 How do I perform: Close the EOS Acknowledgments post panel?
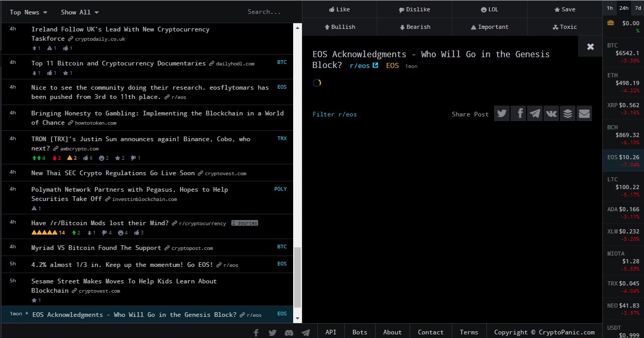coord(590,46)
